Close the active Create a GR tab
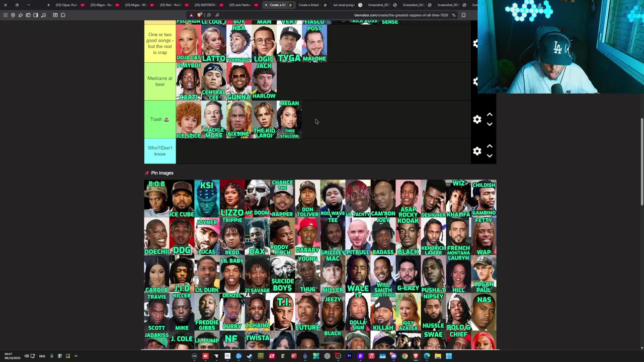644x362 pixels. coord(266,5)
